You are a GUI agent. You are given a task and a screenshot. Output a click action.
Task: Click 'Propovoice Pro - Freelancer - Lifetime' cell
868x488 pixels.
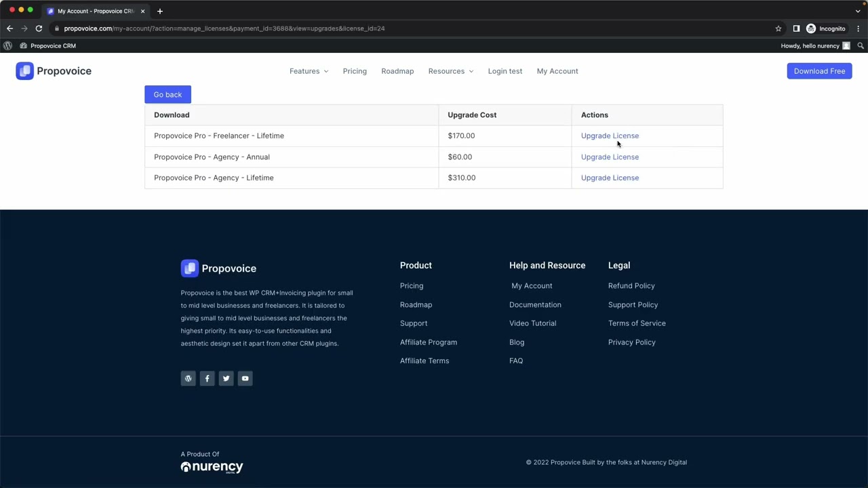point(292,136)
